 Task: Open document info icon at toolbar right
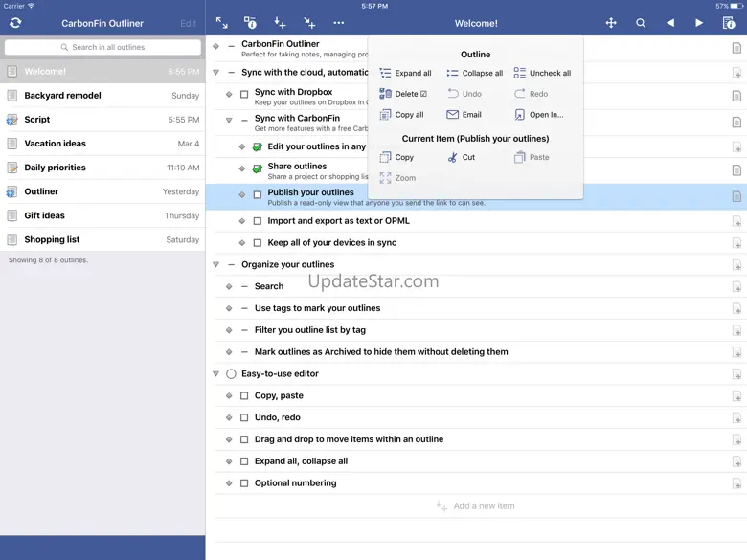729,23
